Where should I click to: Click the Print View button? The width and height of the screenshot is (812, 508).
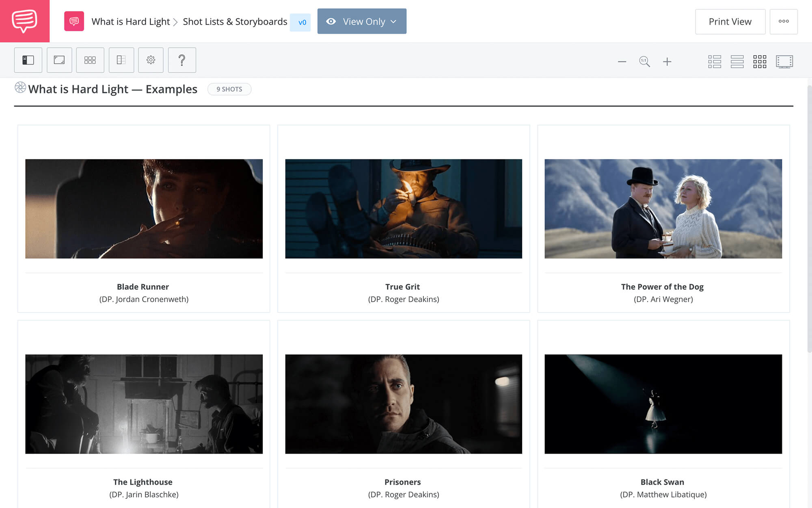click(730, 22)
